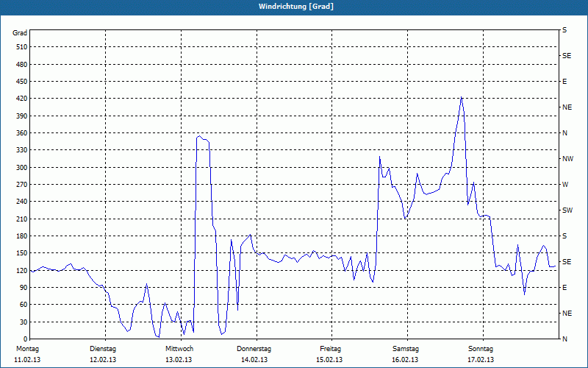Viewport: 588px width, 368px height.
Task: Select the 450 y-axis label
Action: [x=22, y=82]
